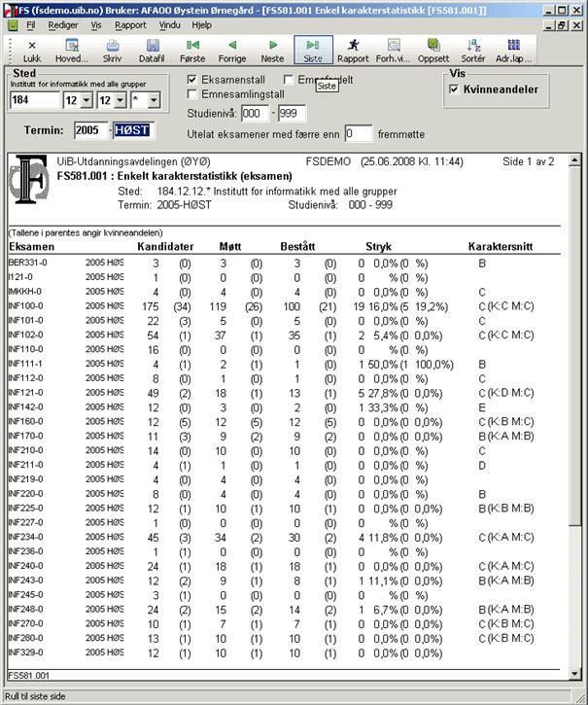This screenshot has width=588, height=705.
Task: Click the INF170-0 exam code
Action: point(25,436)
